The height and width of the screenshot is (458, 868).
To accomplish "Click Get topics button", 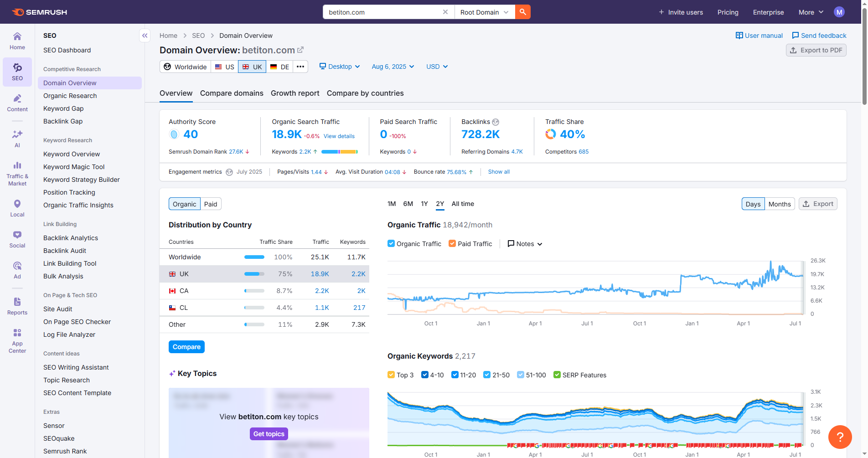I will [269, 434].
